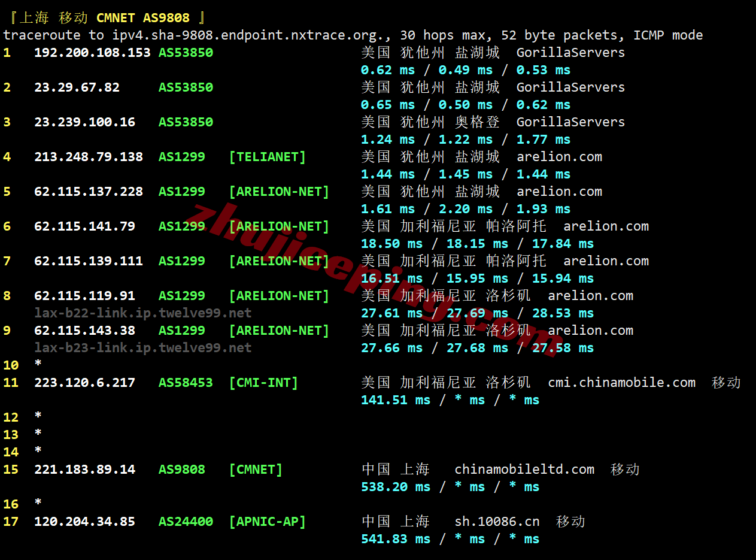Click the 538.20 ms latency at hop 15

(x=396, y=487)
